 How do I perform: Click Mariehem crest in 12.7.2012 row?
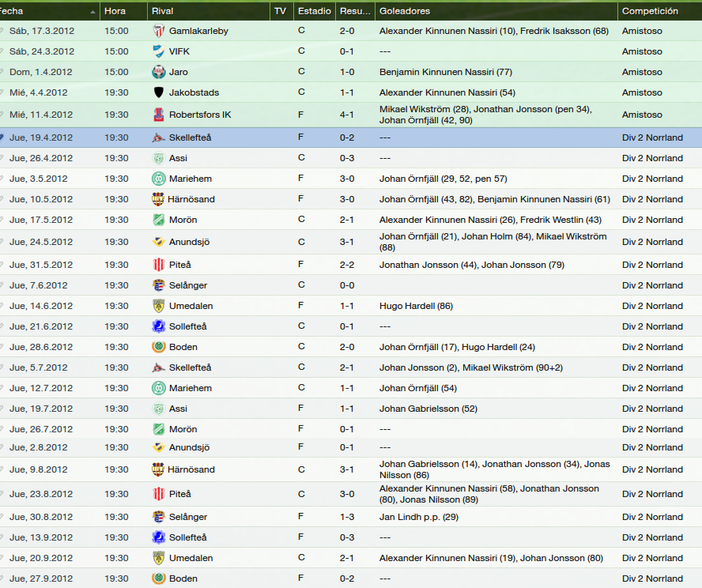pyautogui.click(x=158, y=388)
